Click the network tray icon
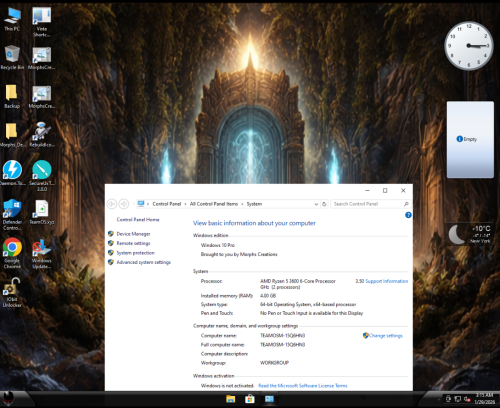The image size is (500, 408). click(x=458, y=399)
